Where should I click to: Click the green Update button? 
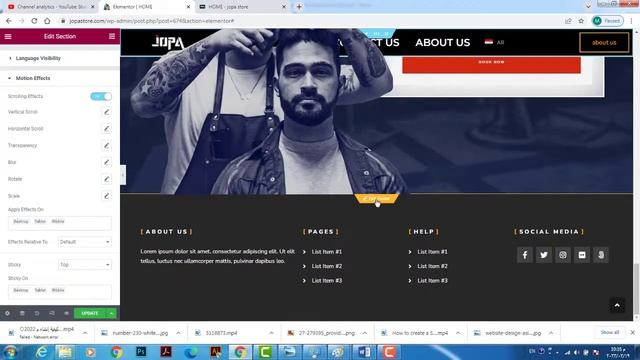(x=90, y=313)
